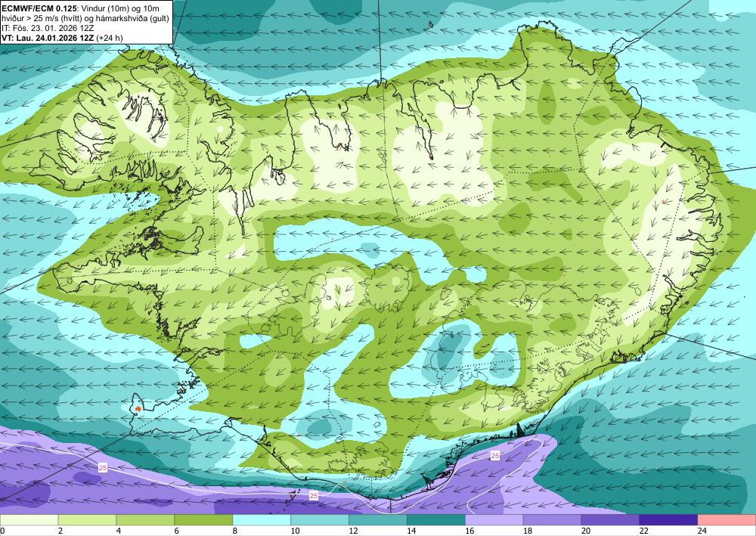756x536 pixels.
Task: Click the legend scale label "2"
Action: coord(60,531)
